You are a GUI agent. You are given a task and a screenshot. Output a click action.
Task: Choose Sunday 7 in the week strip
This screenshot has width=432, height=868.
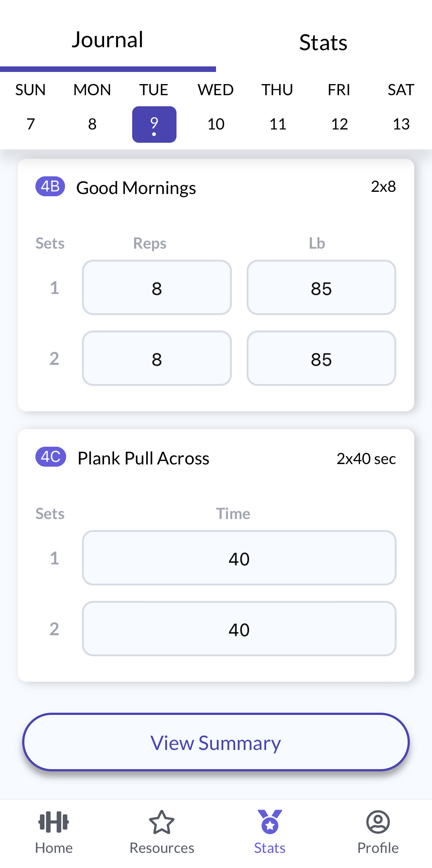coord(31,124)
